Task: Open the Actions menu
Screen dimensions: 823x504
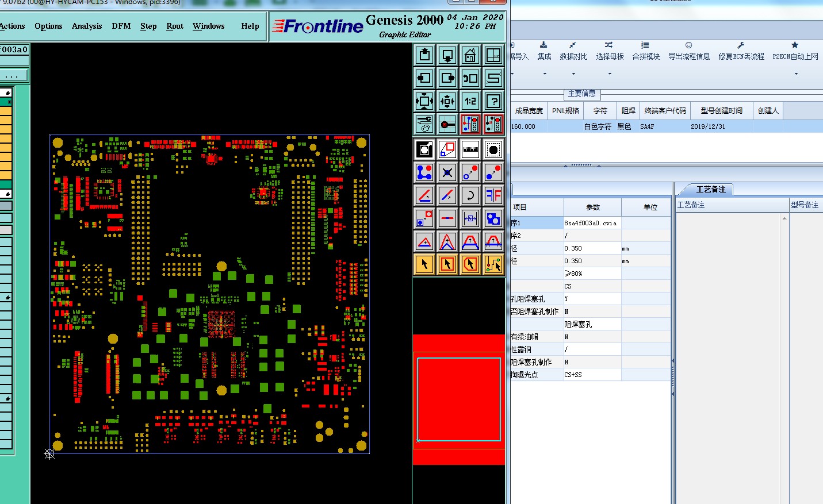Action: click(12, 26)
